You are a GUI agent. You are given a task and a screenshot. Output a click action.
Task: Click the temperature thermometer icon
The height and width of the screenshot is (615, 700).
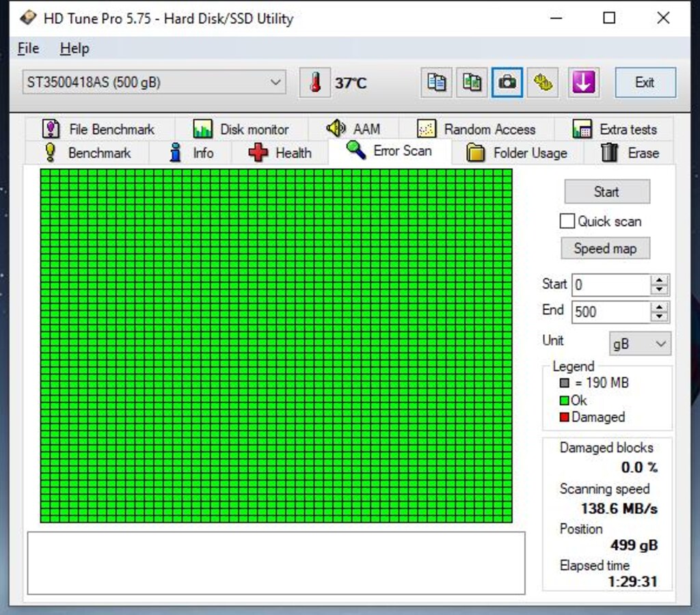coord(314,83)
